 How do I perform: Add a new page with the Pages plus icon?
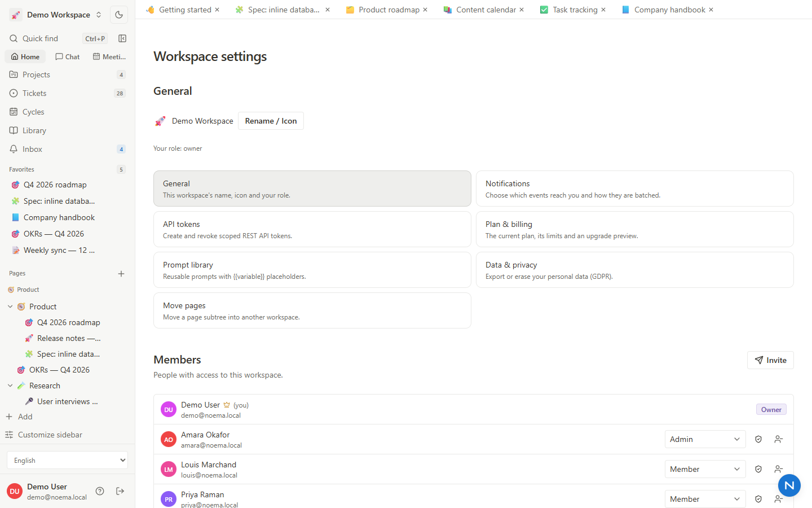tap(121, 274)
